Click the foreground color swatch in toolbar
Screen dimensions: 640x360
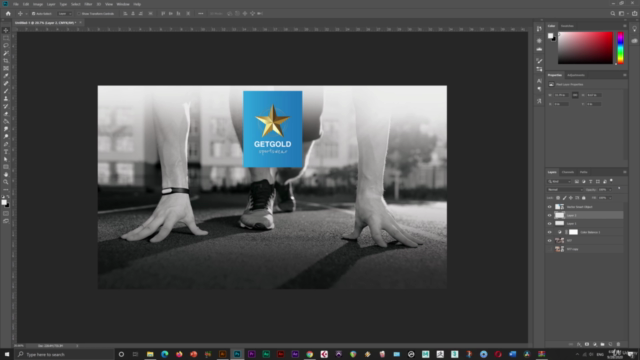(x=4, y=202)
